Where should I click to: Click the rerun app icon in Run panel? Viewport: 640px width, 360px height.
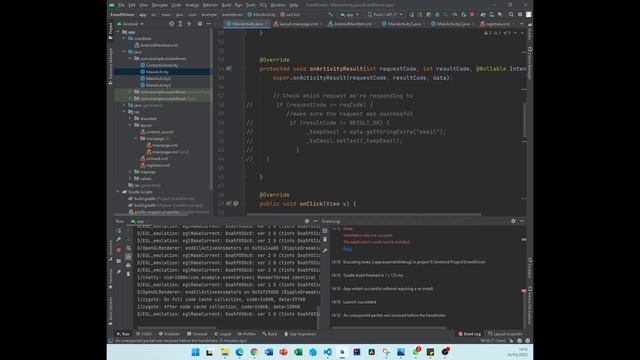click(x=119, y=231)
